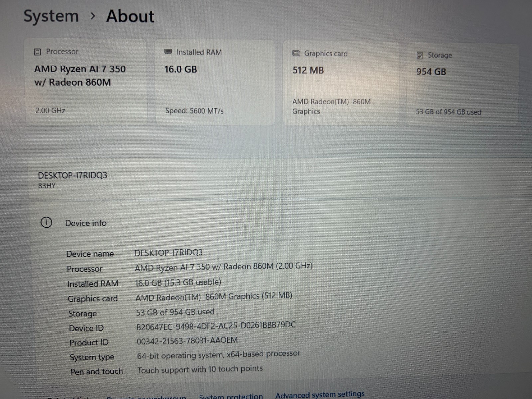
Task: Click the Product ID label
Action: (x=89, y=343)
